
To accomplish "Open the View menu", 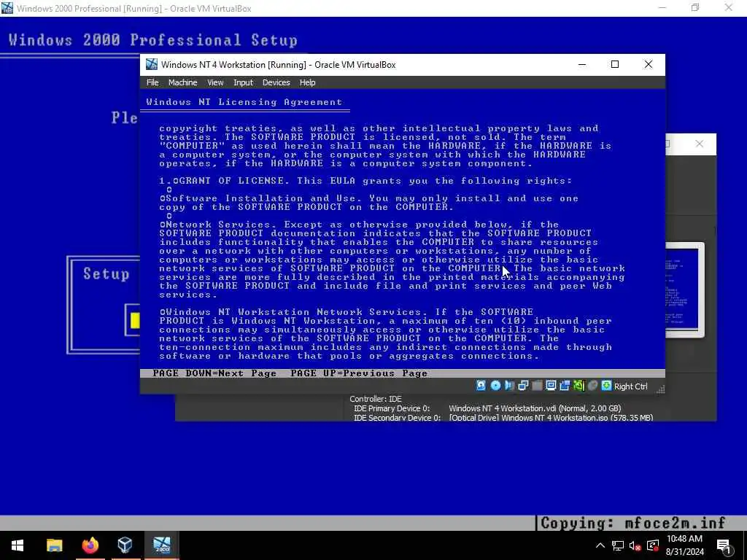I will pos(215,82).
